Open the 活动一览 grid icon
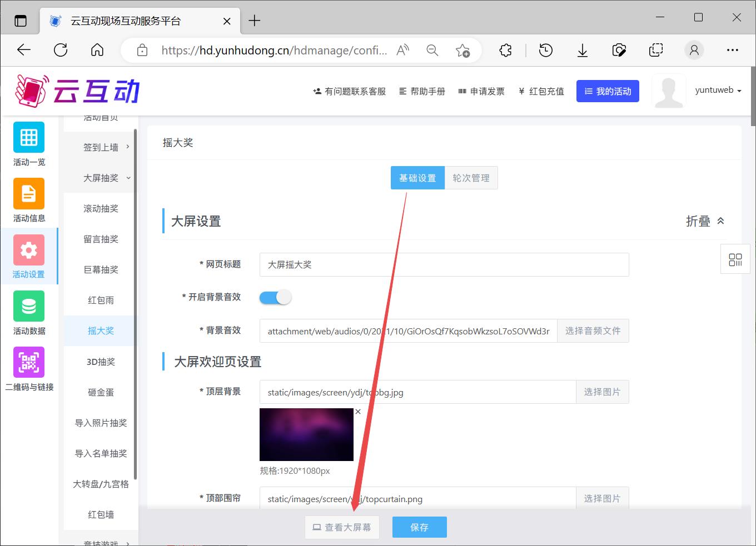 [29, 137]
